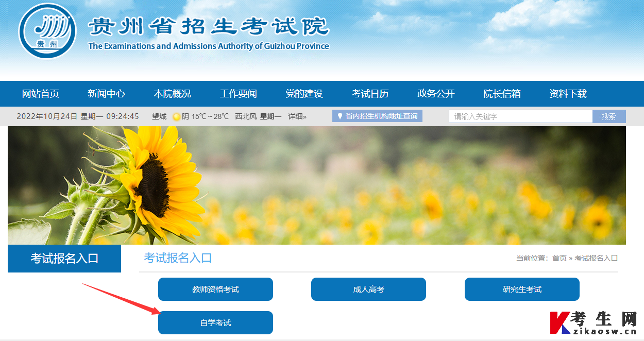Open the 党的建设 section
Viewport: 644px width, 341px height.
pyautogui.click(x=304, y=93)
